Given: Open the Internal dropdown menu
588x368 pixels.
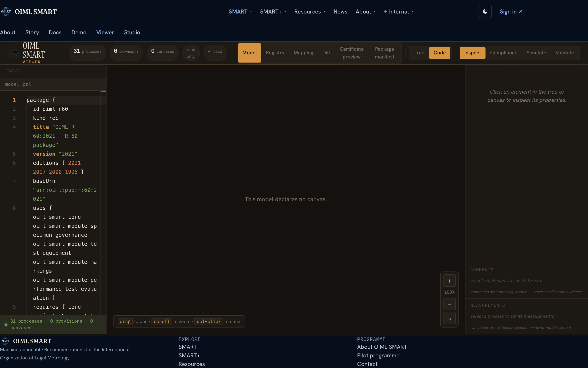Looking at the screenshot, I should (x=399, y=11).
